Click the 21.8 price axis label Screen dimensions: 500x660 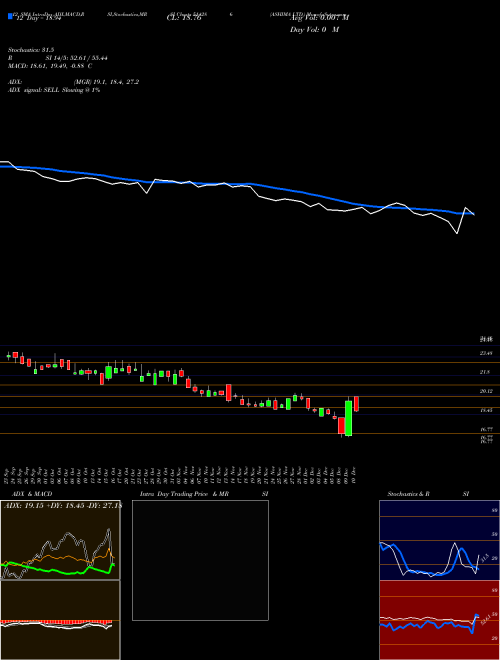pyautogui.click(x=485, y=373)
